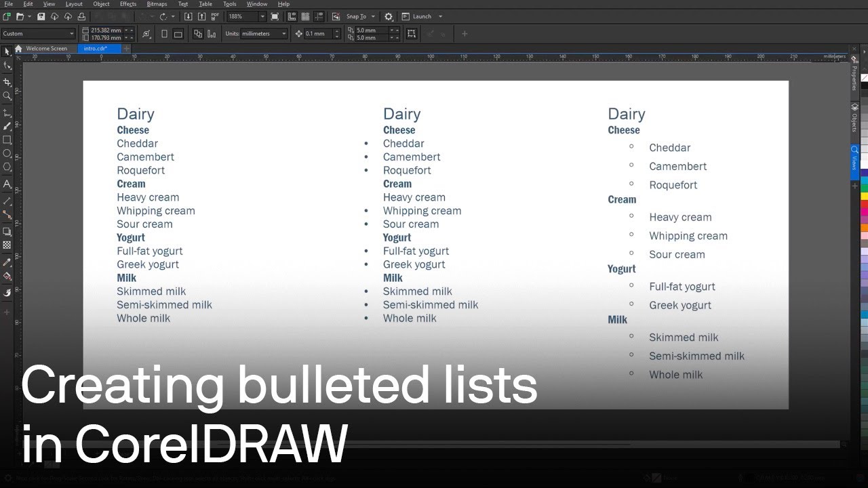Click the Print icon
This screenshot has height=488, width=868.
point(81,16)
